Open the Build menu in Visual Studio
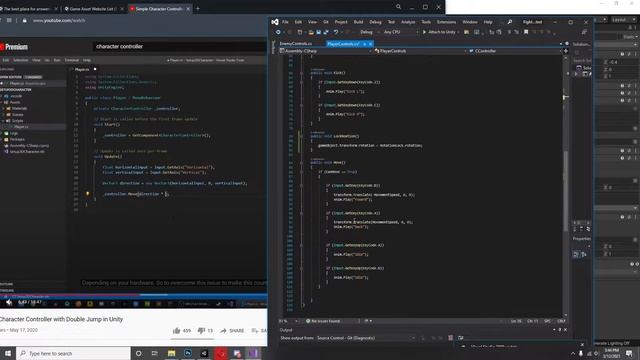This screenshot has height=360, width=640. pyautogui.click(x=358, y=22)
